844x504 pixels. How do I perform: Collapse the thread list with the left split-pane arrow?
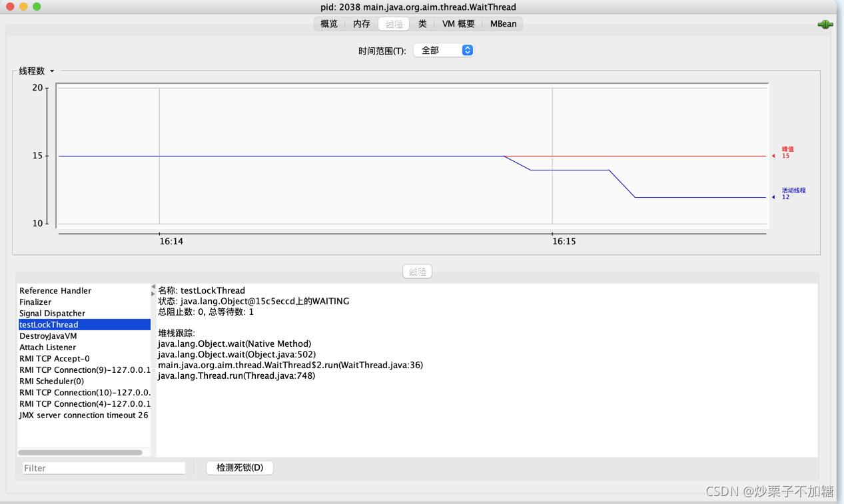click(x=153, y=287)
